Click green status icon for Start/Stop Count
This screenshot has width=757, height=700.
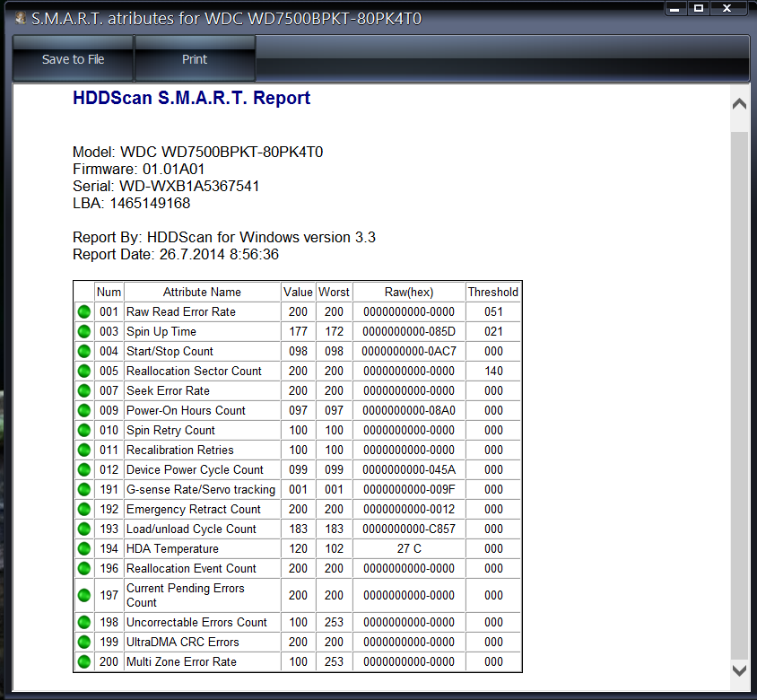(x=84, y=351)
